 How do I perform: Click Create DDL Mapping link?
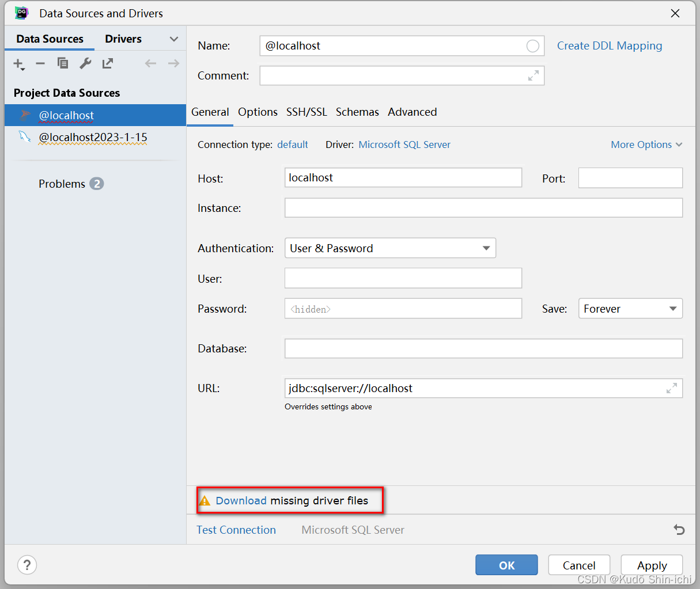610,46
